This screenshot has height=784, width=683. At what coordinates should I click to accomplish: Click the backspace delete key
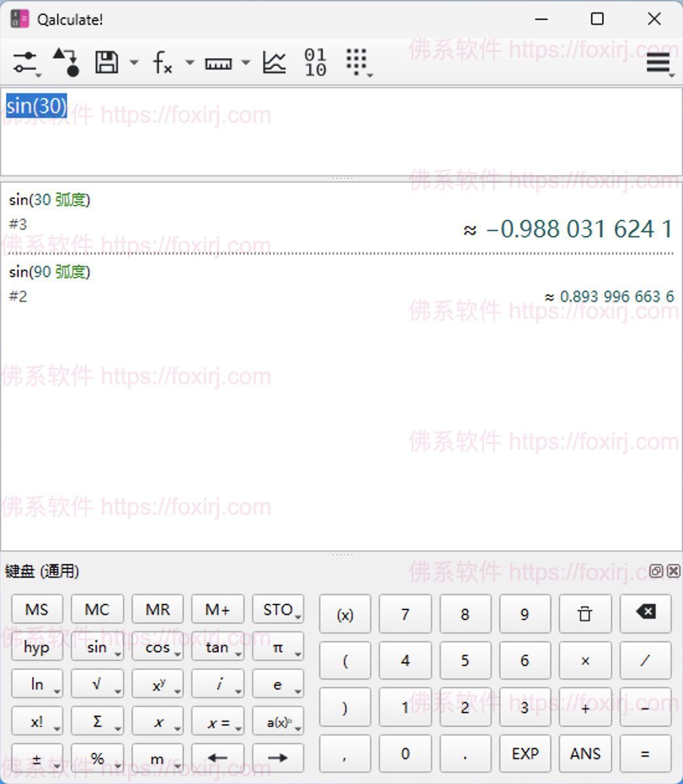click(x=645, y=613)
